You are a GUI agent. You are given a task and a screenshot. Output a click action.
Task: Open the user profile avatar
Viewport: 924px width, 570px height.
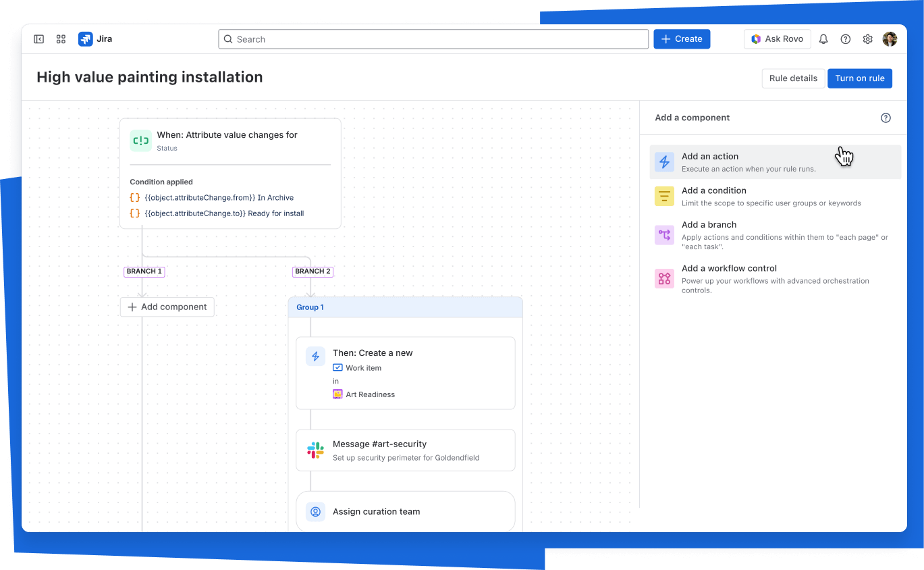890,39
